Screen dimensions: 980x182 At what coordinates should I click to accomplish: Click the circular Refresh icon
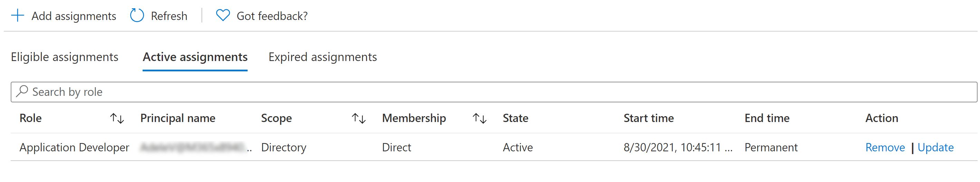[137, 16]
